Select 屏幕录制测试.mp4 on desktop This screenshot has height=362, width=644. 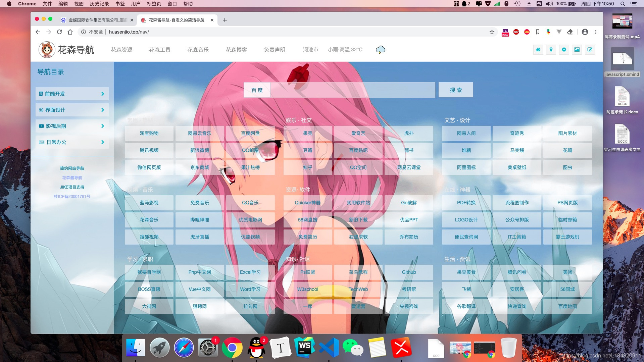[622, 26]
